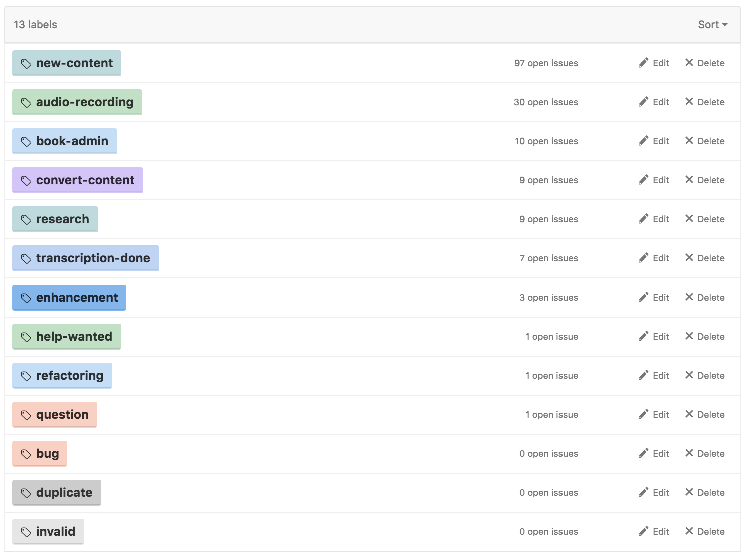
Task: Click tag icon on research label
Action: tap(26, 219)
